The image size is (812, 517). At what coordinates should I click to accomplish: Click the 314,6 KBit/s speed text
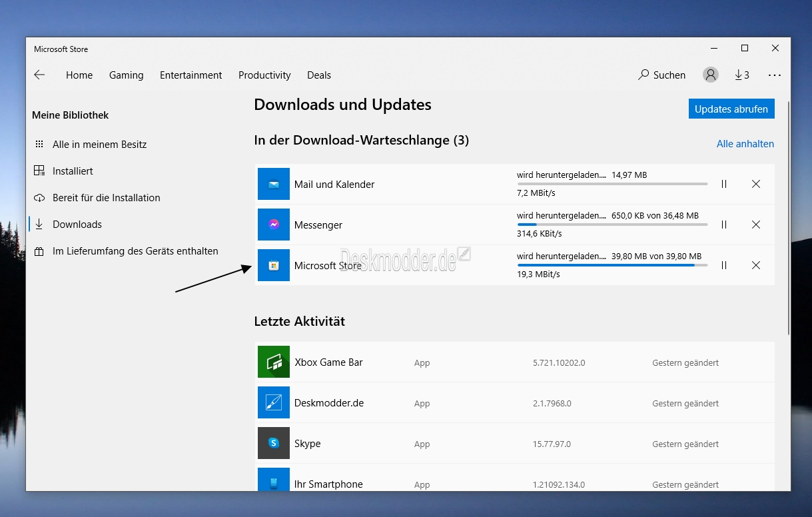[x=540, y=234]
